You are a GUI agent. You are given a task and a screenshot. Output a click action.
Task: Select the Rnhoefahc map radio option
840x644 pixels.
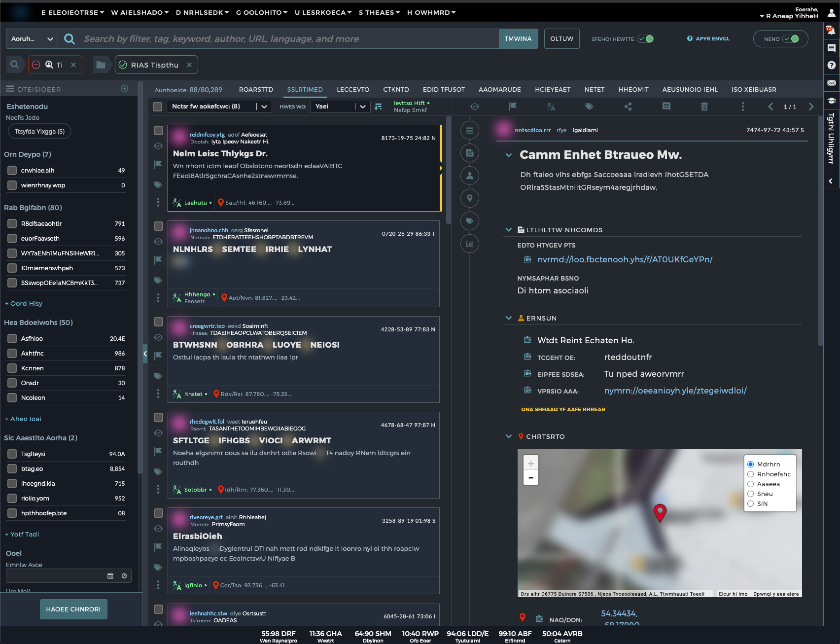(x=750, y=474)
